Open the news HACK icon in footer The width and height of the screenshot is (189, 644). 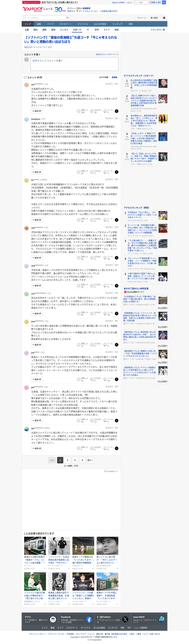[161, 619]
